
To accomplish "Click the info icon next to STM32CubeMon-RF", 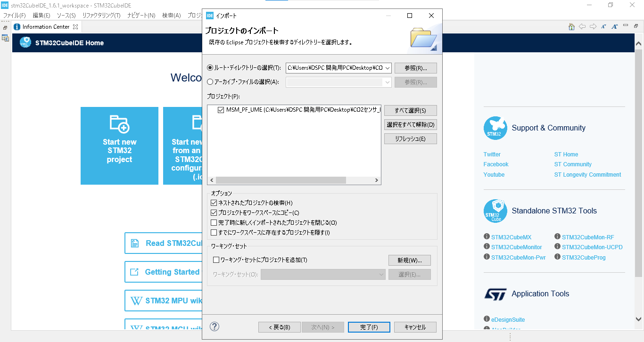I will [x=557, y=236].
